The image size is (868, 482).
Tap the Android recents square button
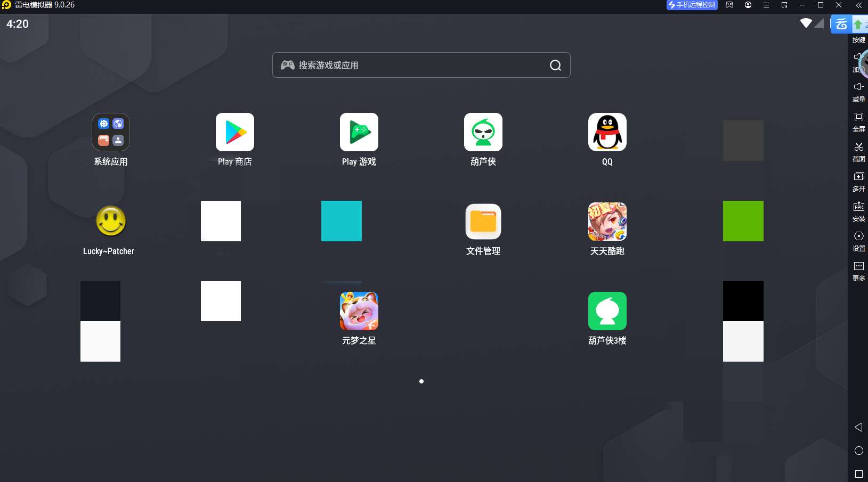pos(859,474)
